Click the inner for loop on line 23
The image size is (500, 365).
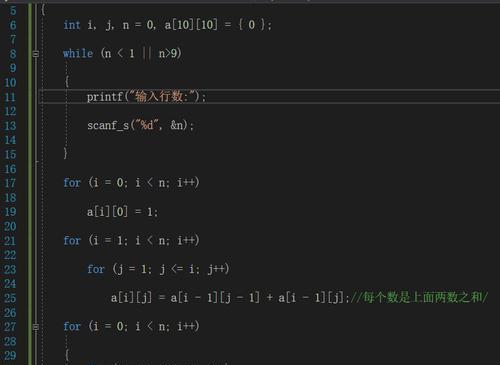[158, 269]
